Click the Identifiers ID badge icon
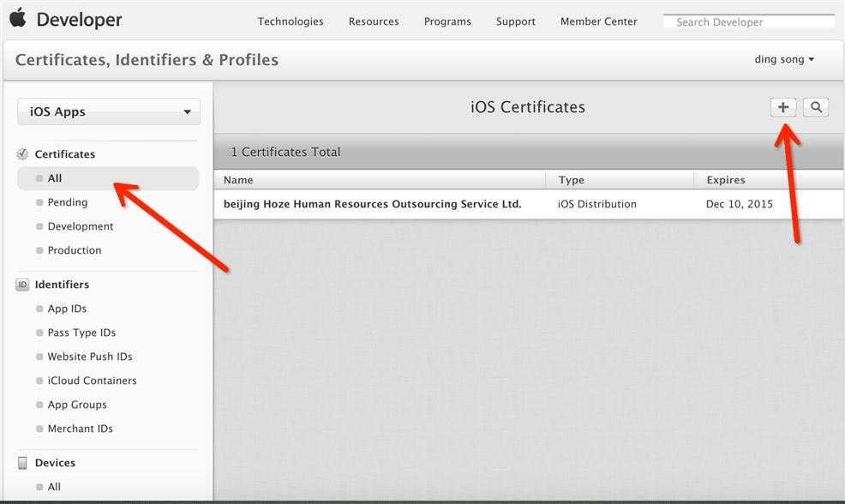845x504 pixels. (22, 285)
